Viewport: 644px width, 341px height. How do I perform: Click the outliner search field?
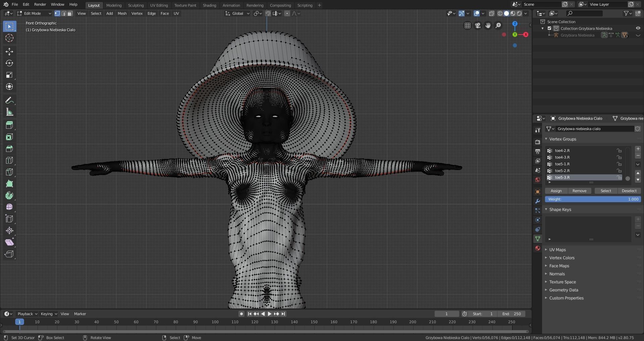click(x=584, y=13)
